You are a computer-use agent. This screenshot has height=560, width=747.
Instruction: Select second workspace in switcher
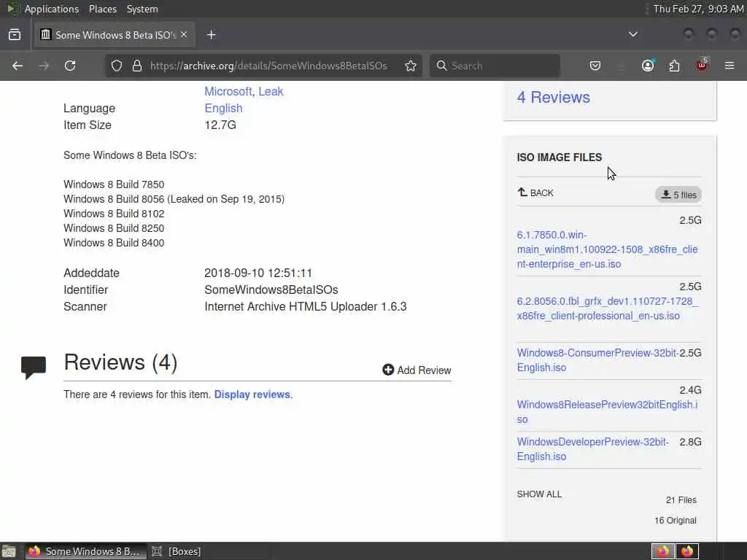[687, 551]
